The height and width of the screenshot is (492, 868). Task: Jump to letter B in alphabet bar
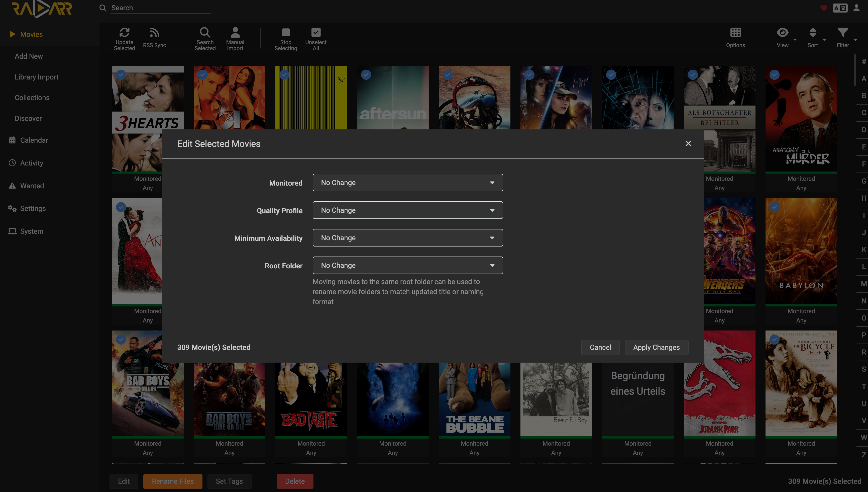[863, 95]
